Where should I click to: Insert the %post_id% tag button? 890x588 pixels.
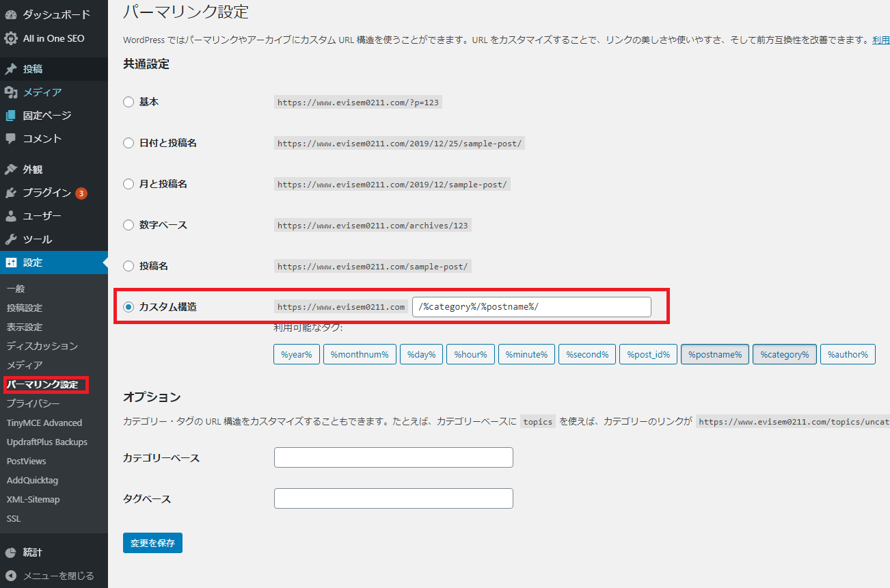click(648, 354)
